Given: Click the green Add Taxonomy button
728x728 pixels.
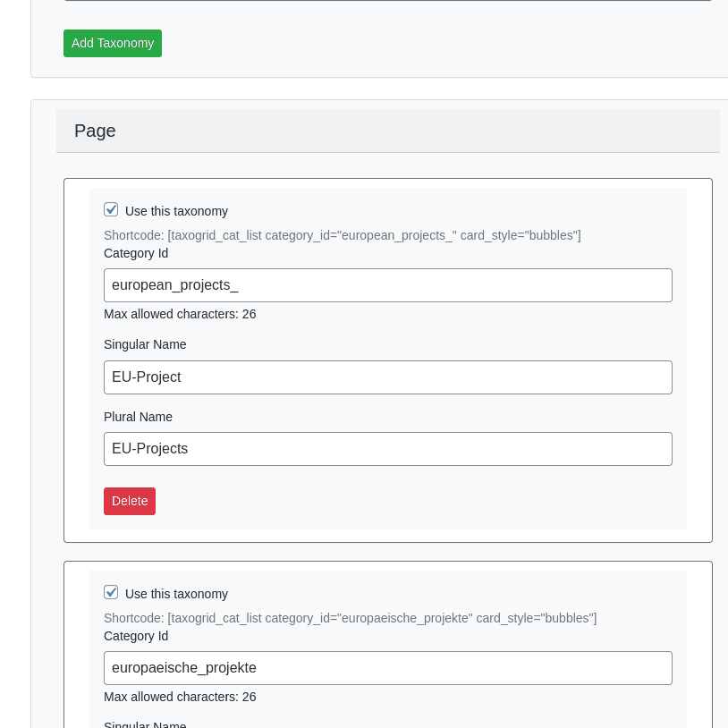Looking at the screenshot, I should click(112, 43).
